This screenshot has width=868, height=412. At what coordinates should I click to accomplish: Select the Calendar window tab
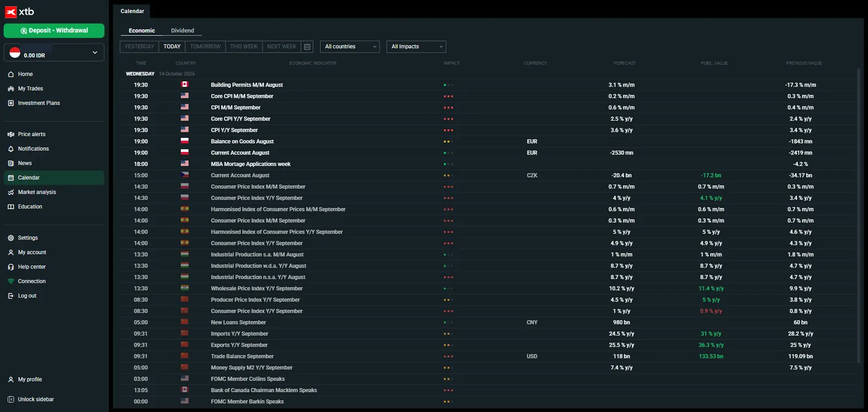[x=132, y=11]
